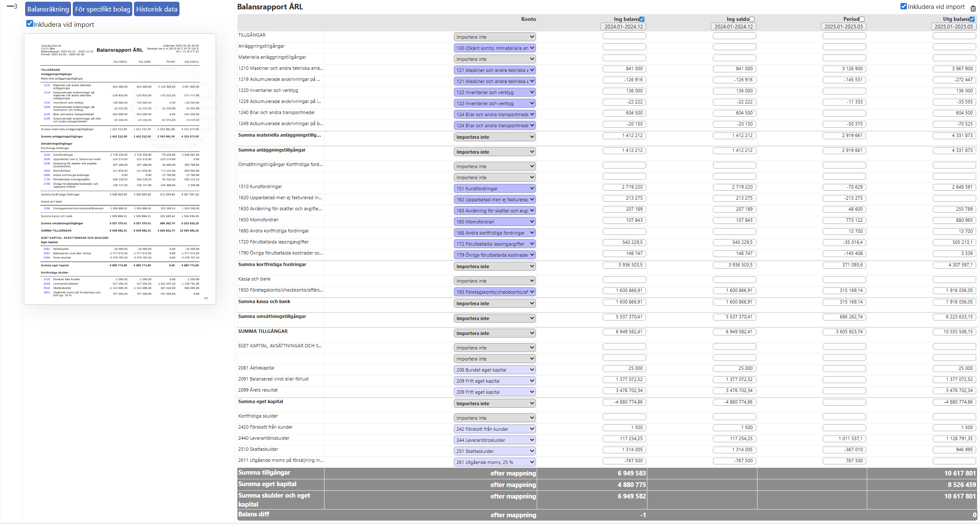Open the Historisk data tab
Screen dimensions: 980x524
157,9
